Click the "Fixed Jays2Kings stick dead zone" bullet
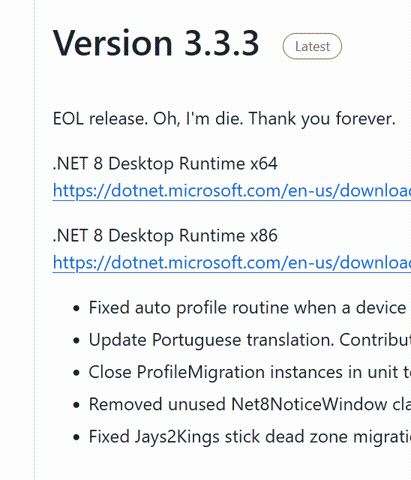This screenshot has width=411, height=480. coord(250,437)
